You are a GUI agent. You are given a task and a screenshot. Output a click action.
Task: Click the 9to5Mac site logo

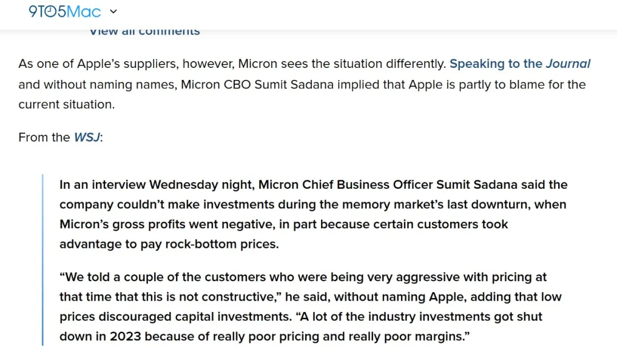click(x=65, y=11)
